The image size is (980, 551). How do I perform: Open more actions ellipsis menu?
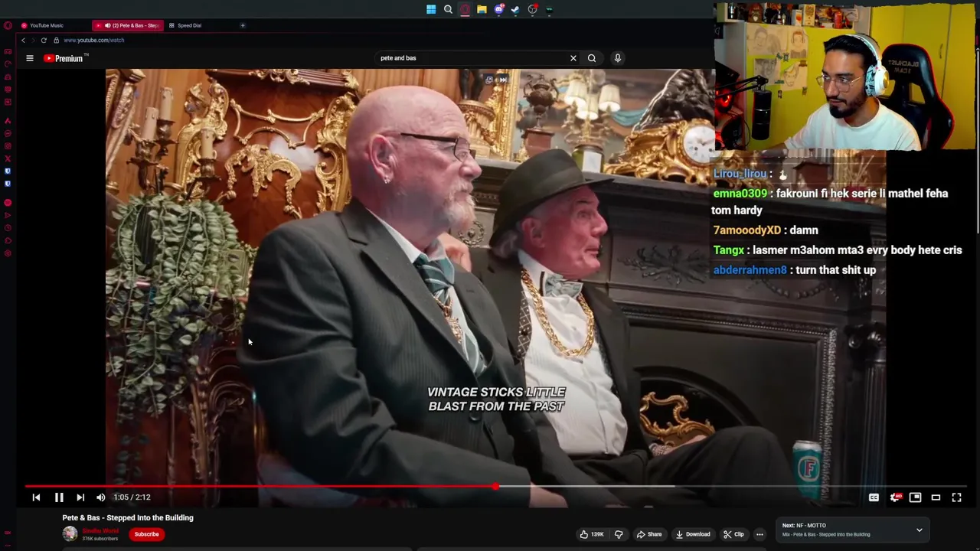[x=759, y=534]
